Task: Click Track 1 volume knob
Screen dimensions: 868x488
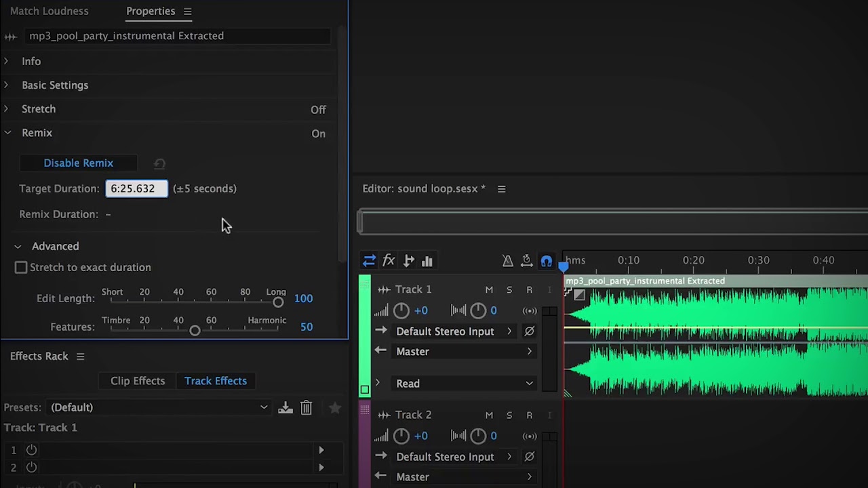Action: [x=401, y=310]
